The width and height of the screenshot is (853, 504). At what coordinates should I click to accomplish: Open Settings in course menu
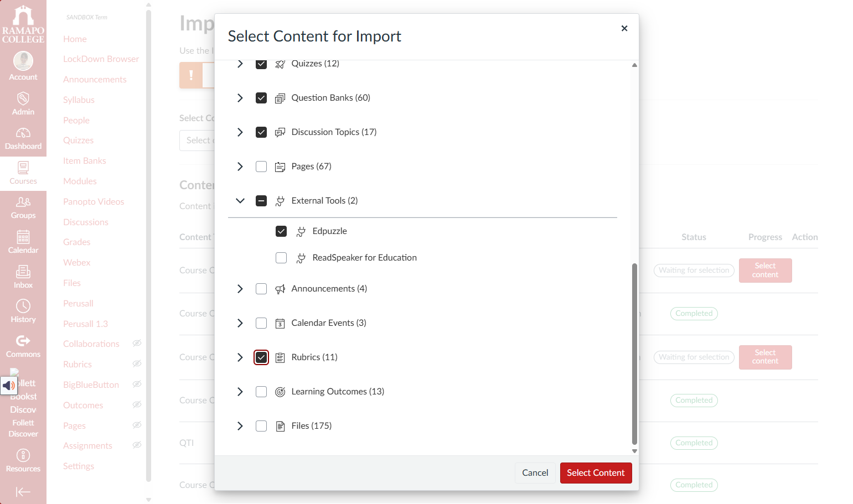[79, 466]
